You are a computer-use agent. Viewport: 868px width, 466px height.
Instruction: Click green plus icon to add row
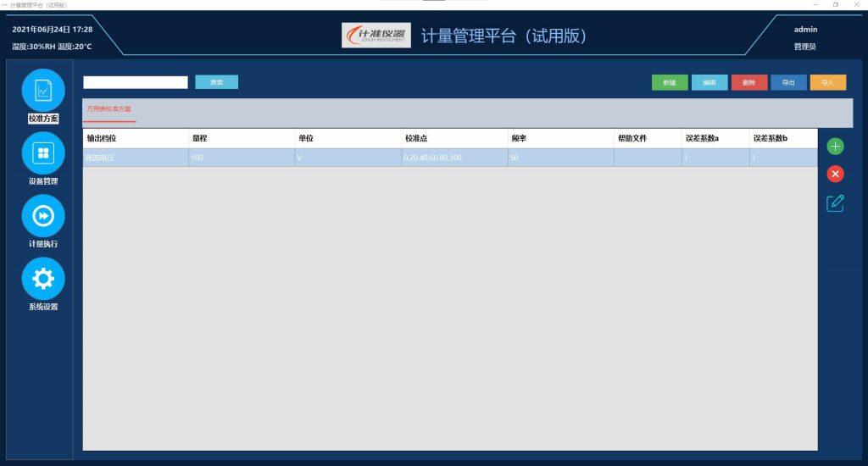(835, 147)
